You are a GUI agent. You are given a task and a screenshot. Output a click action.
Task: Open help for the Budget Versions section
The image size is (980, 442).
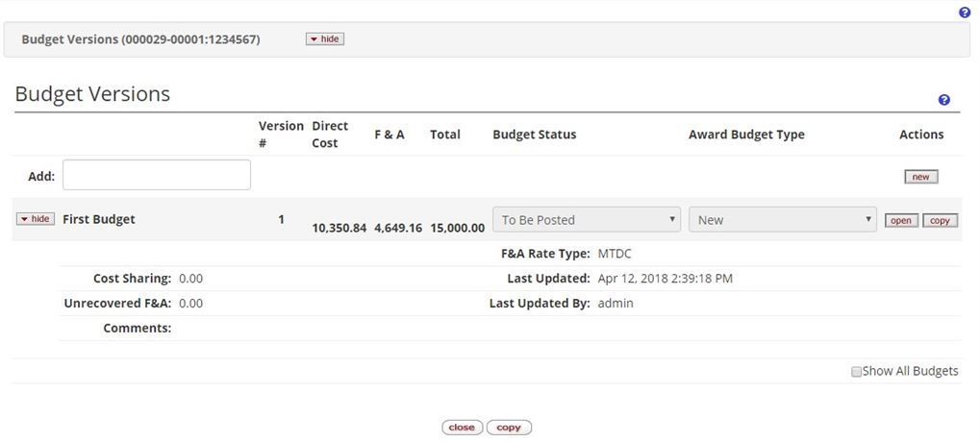pyautogui.click(x=943, y=100)
